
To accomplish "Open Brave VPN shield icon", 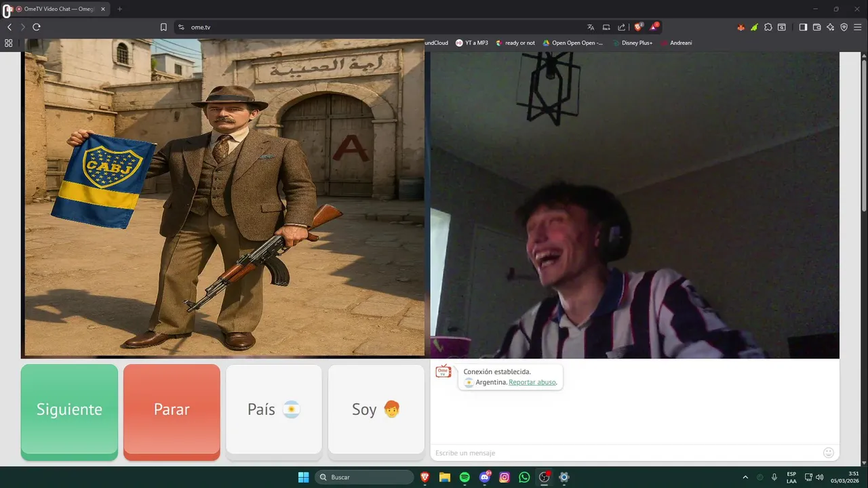I will pos(844,27).
